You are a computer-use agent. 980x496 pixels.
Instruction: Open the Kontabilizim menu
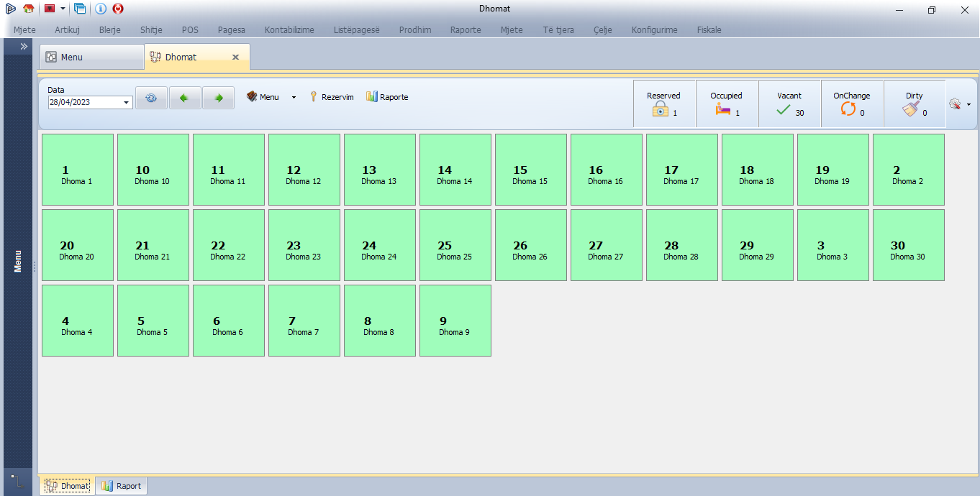pyautogui.click(x=289, y=30)
